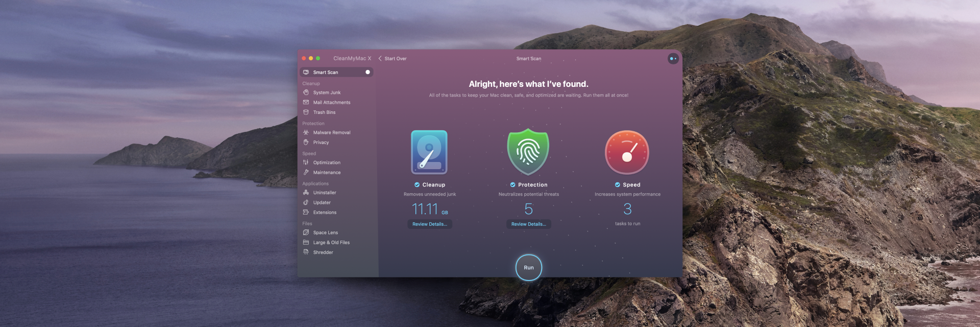The height and width of the screenshot is (327, 980).
Task: Click 'Alright, here's what I've found.' heading
Action: (529, 84)
